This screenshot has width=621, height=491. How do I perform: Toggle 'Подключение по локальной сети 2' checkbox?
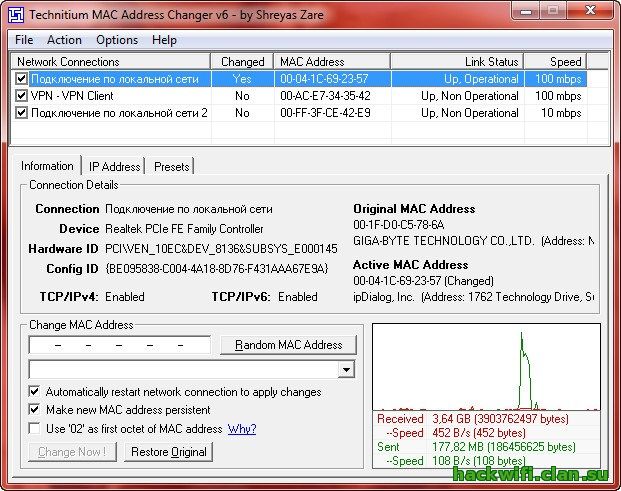21,113
